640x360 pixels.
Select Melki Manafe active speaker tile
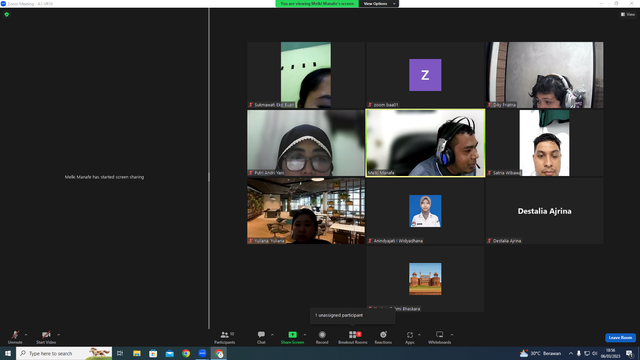point(425,143)
